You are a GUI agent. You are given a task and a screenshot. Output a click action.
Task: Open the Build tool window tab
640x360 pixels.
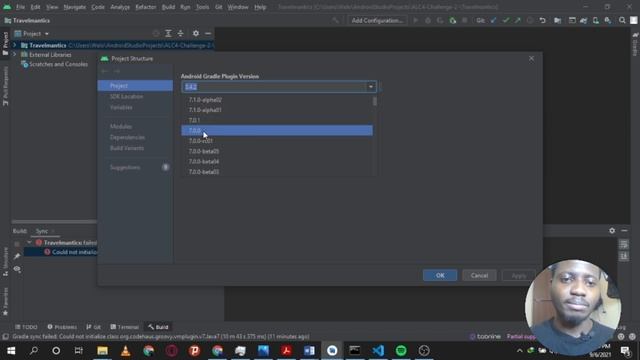point(158,327)
